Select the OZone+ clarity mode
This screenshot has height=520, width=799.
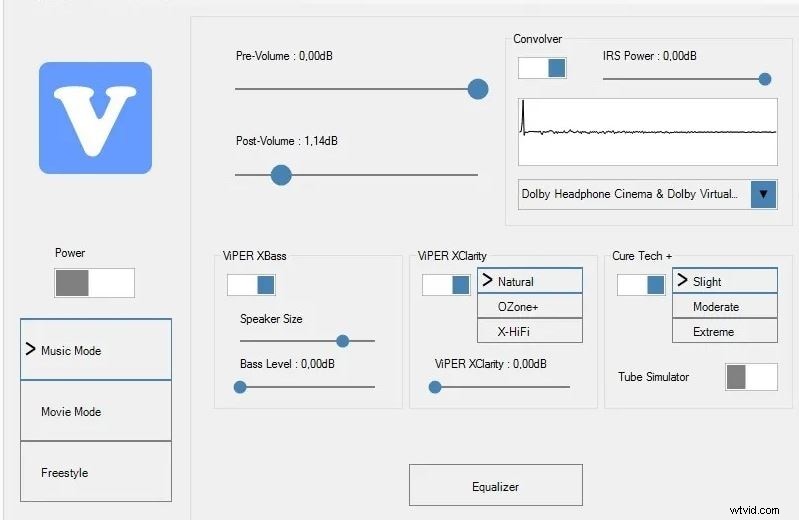[530, 306]
